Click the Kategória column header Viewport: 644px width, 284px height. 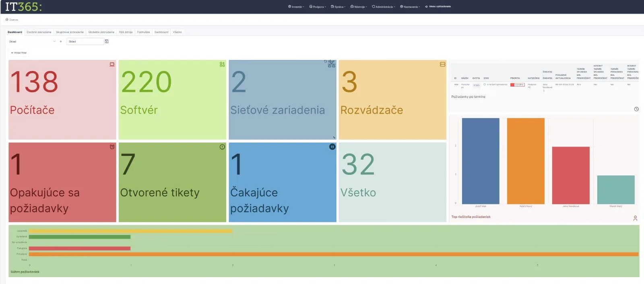(533, 78)
